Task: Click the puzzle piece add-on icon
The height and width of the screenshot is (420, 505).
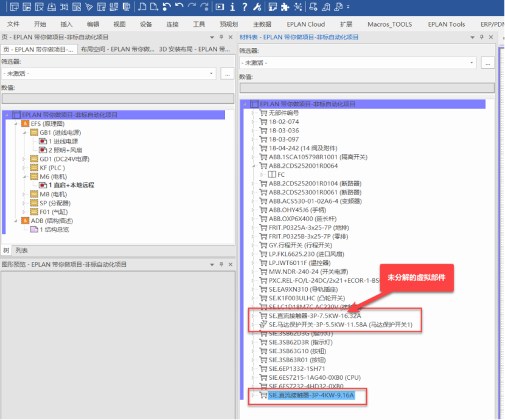Action: coord(285,7)
